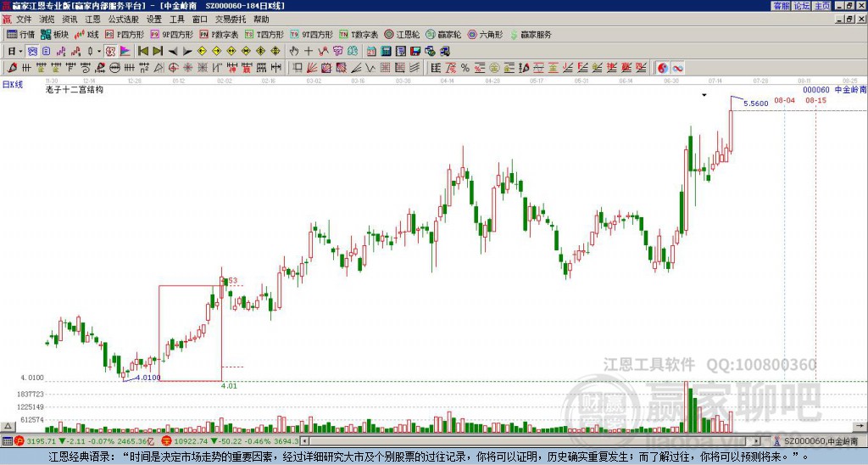The image size is (868, 465).
Task: Click the last yellow diamond four-arrow icon
Action: [275, 52]
